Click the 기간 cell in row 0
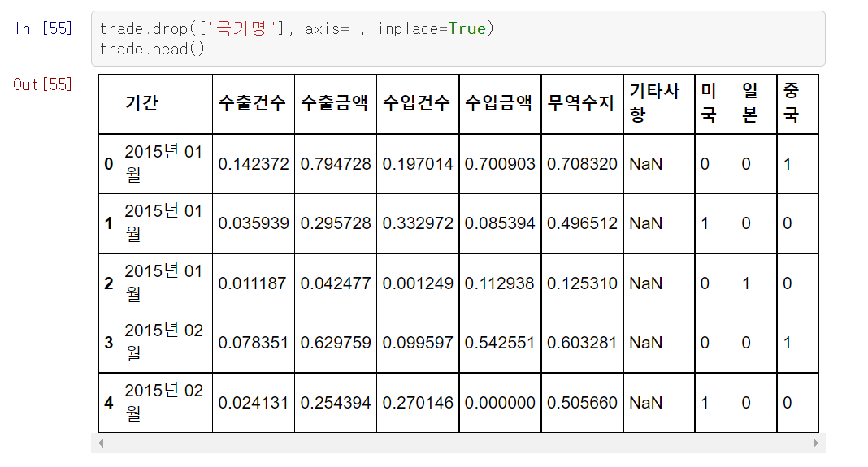The image size is (868, 467). (164, 164)
